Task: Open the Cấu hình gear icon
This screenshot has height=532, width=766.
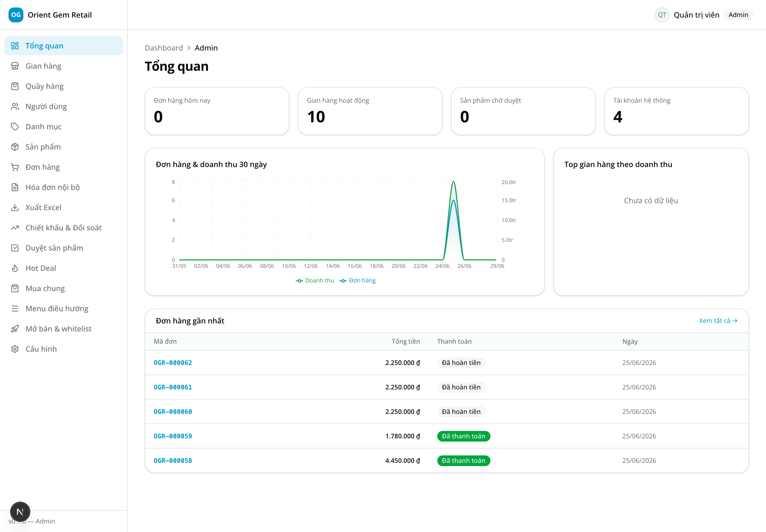Action: (15, 349)
